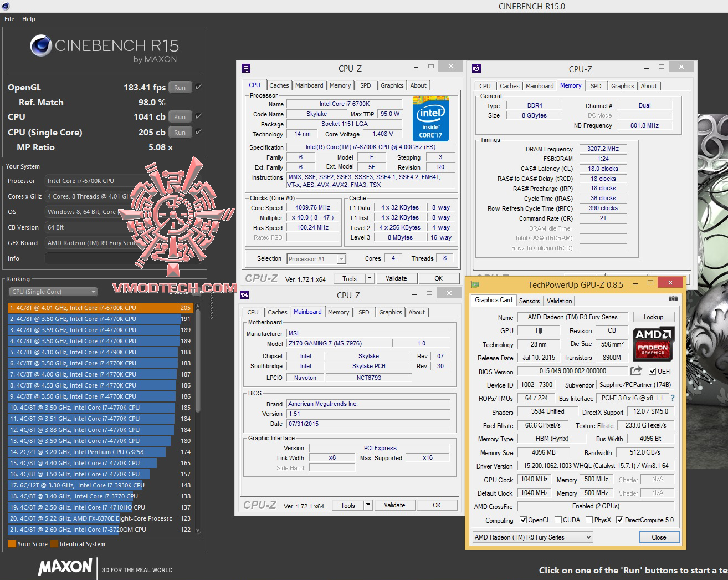This screenshot has width=728, height=580.
Task: Click the CPU-Z icon in the Memory tab window title bar
Action: tap(476, 69)
